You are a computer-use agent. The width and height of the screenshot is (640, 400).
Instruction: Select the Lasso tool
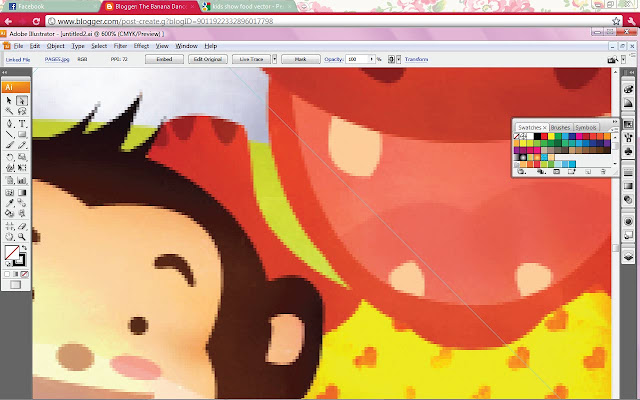pyautogui.click(x=22, y=111)
